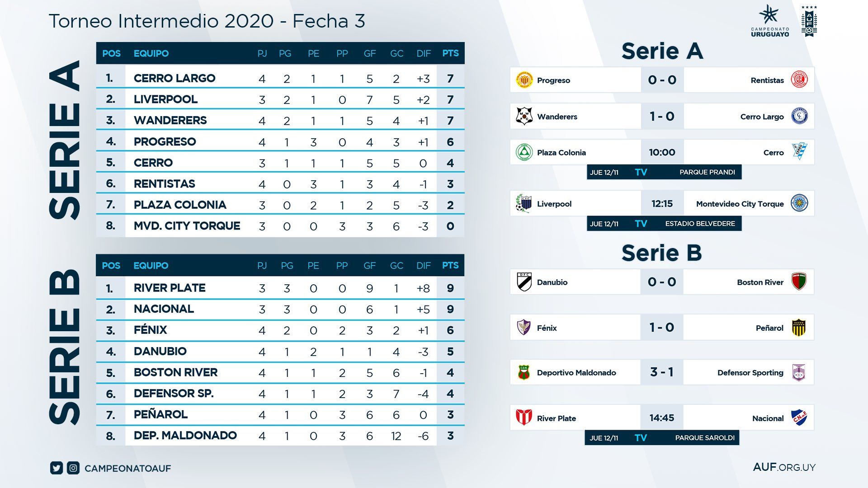Click the Progreso club crest
The image size is (868, 488).
click(x=524, y=80)
